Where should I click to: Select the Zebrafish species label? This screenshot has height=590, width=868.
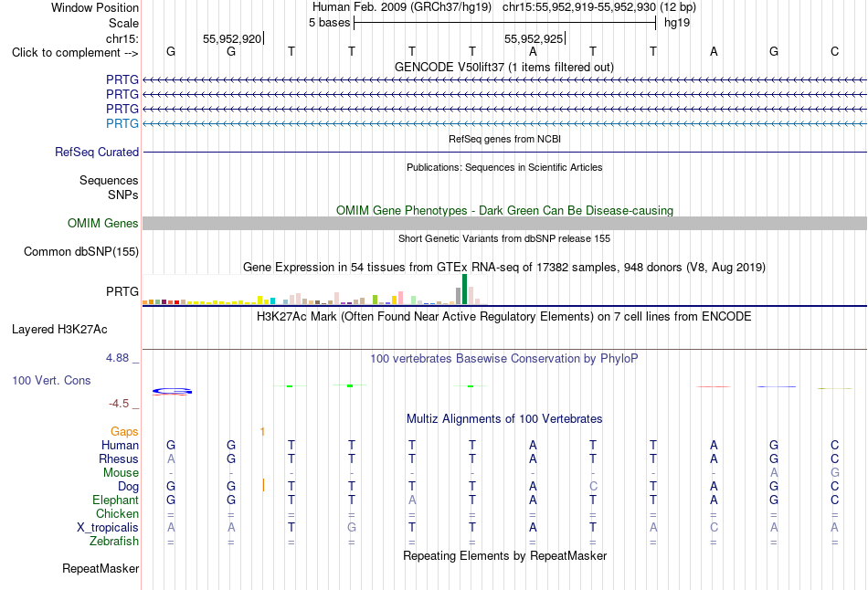(x=114, y=541)
